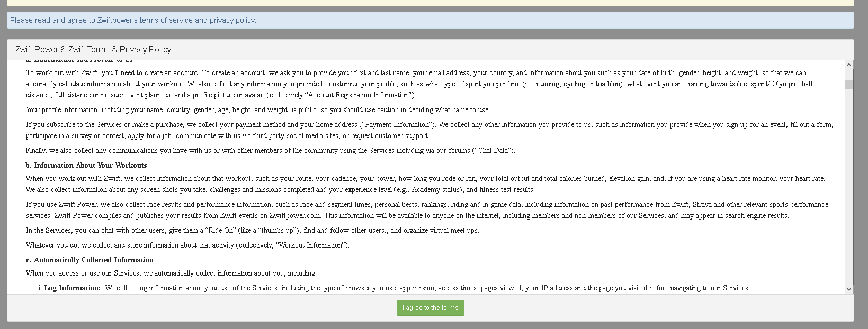
Task: Click the scrollbar up arrow in terms box
Action: click(x=849, y=65)
